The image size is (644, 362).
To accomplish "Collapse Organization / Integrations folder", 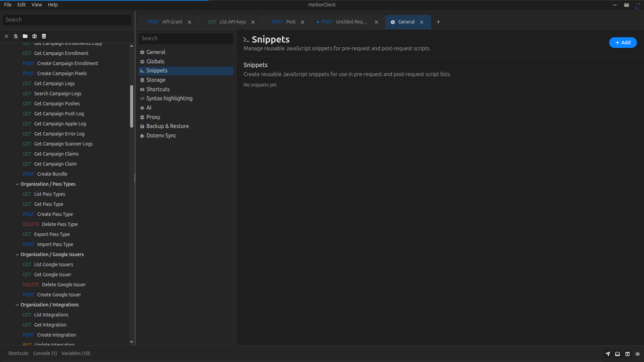I will (17, 305).
